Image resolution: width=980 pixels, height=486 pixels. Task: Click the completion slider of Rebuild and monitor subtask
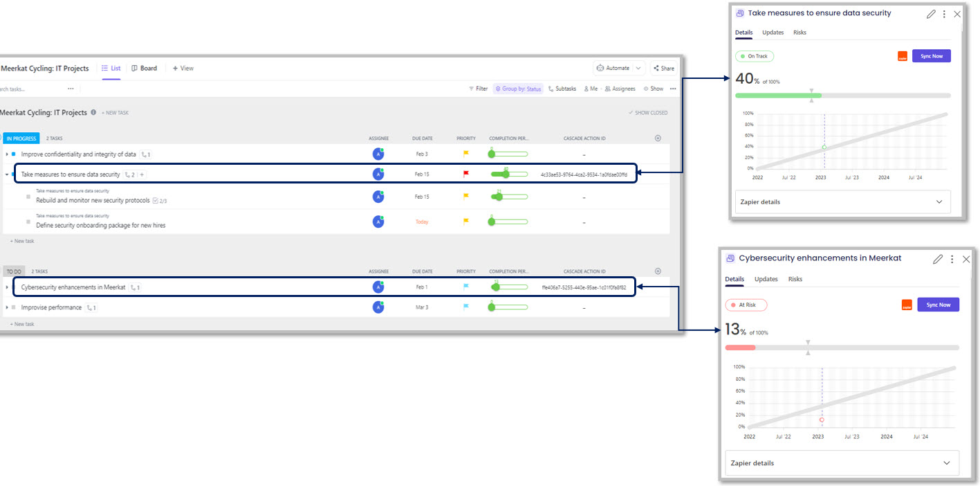509,197
